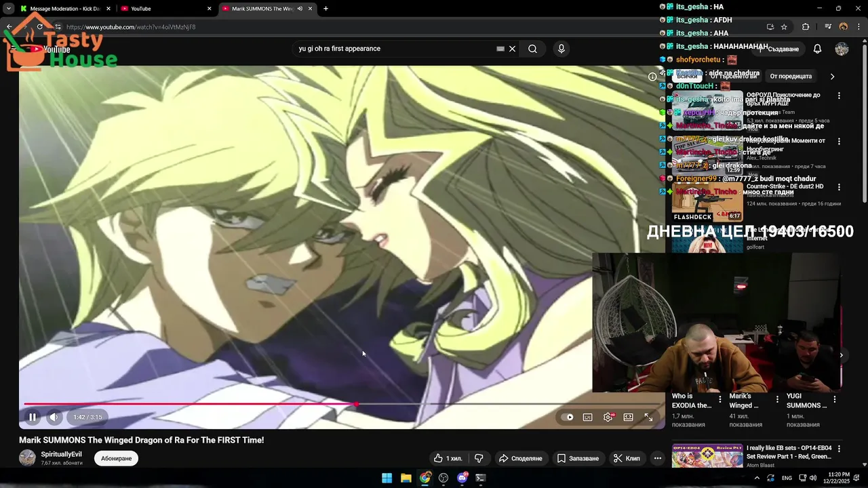Switch to Message Moderation Kick tab

point(64,9)
